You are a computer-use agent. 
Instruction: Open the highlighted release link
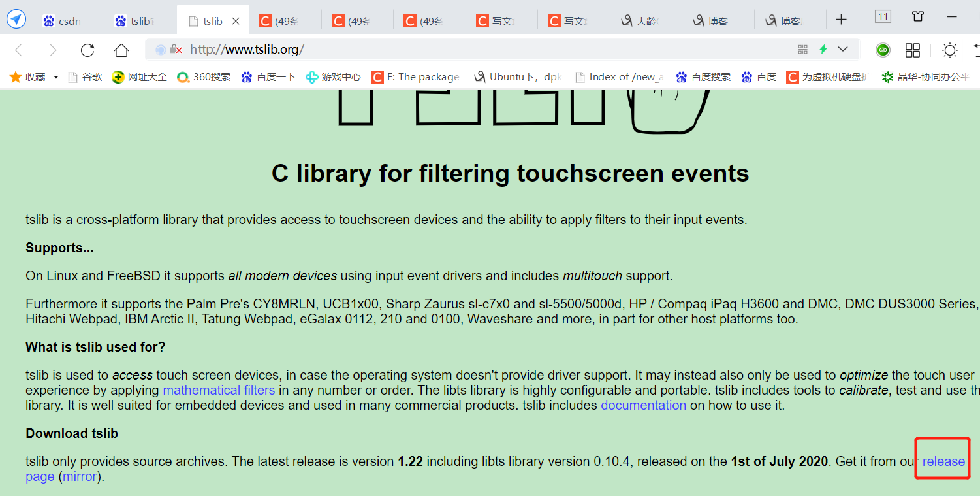[x=942, y=460]
